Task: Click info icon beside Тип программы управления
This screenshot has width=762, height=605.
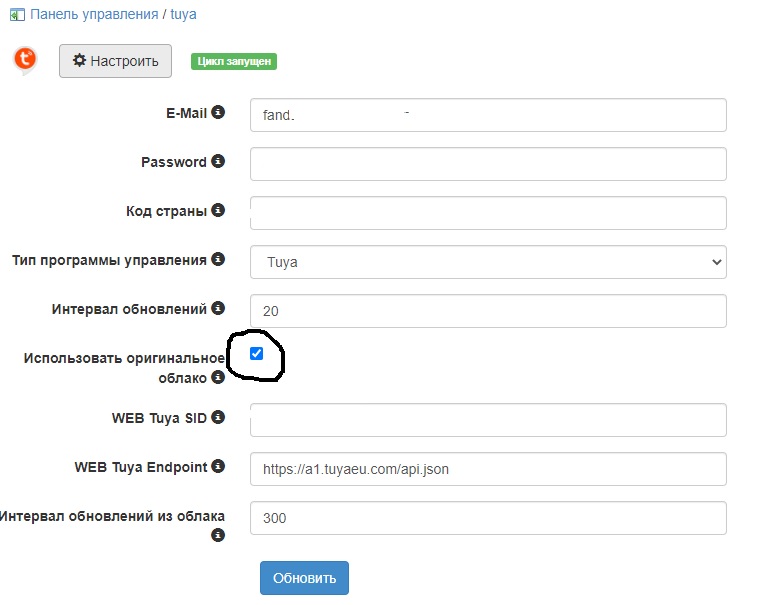Action: 218,259
